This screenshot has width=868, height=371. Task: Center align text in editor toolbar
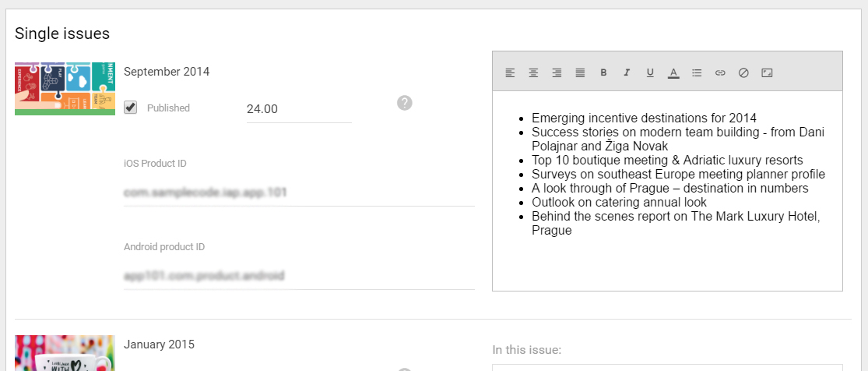tap(533, 72)
